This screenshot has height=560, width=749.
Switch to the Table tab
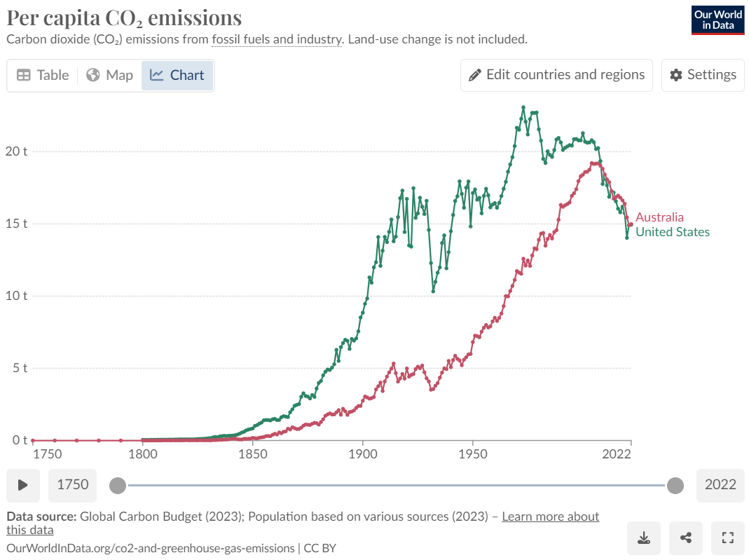[x=43, y=75]
